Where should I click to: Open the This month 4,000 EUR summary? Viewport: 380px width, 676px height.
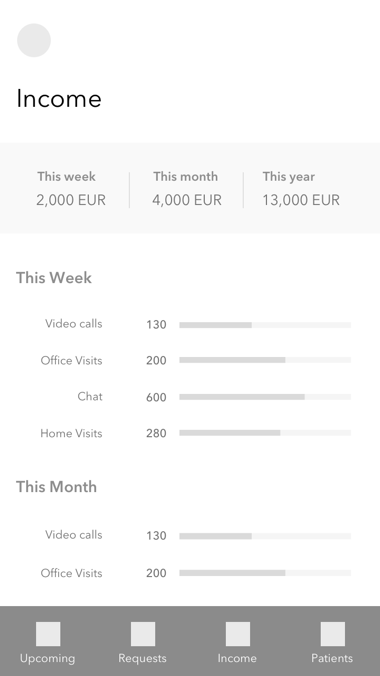click(x=187, y=188)
